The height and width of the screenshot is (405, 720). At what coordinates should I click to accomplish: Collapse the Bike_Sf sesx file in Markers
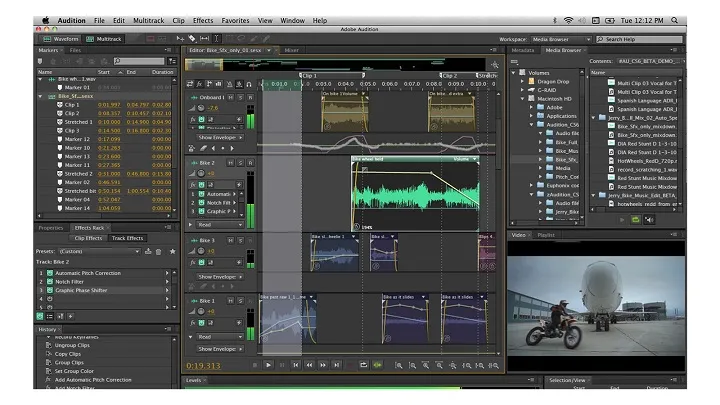click(41, 96)
